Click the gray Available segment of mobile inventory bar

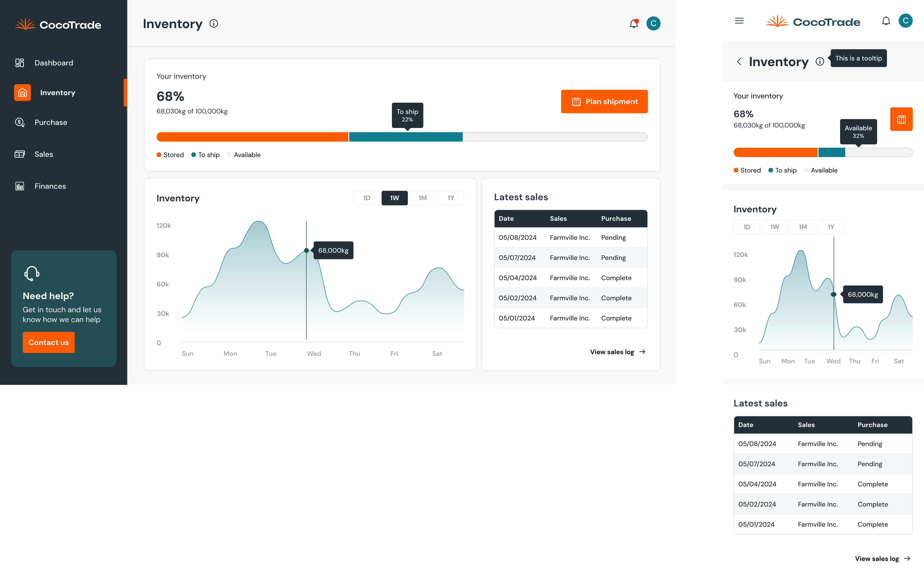[879, 153]
